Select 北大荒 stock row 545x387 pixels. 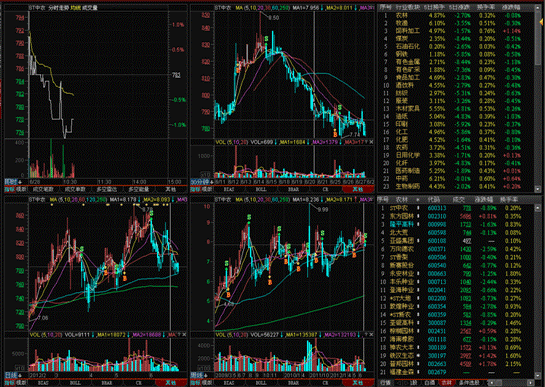456,233
